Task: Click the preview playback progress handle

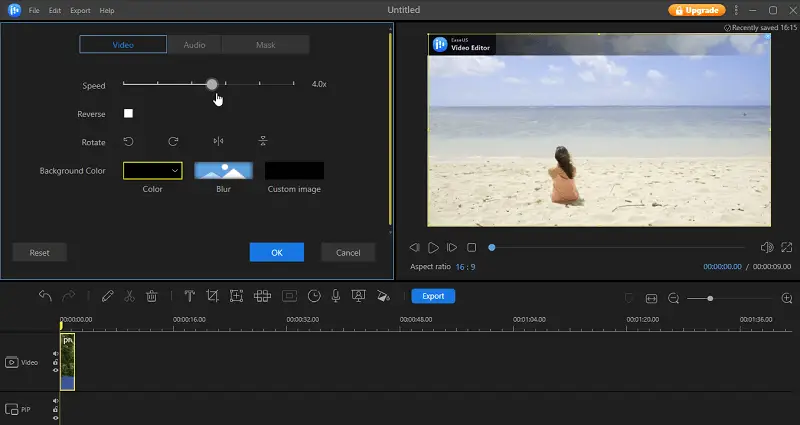Action: point(491,247)
